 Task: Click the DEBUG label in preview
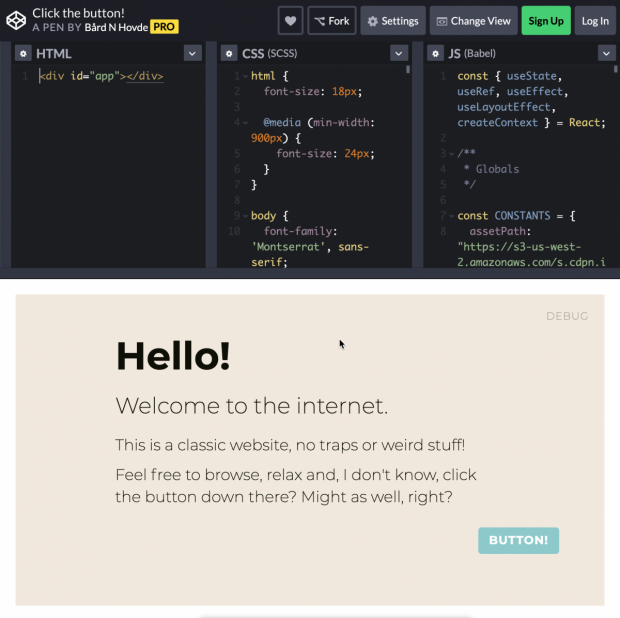click(567, 316)
